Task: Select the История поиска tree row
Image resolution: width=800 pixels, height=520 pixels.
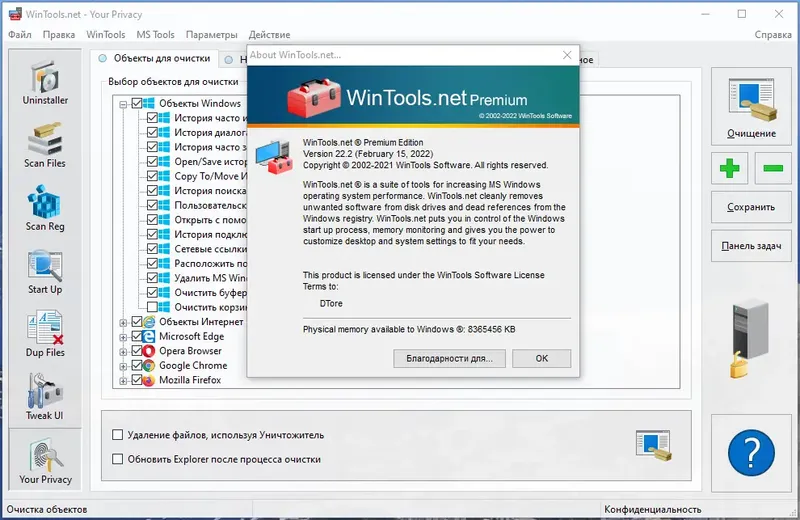Action: (210, 190)
